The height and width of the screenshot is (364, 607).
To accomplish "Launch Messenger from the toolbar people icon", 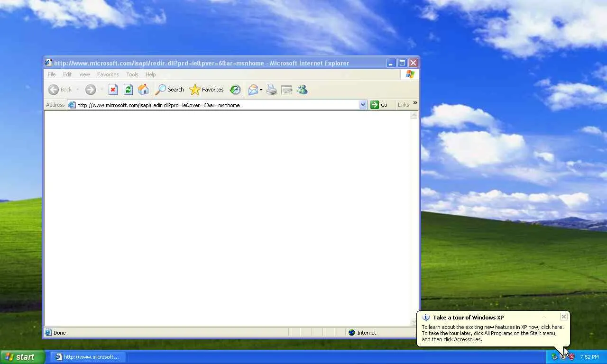I will (x=302, y=90).
